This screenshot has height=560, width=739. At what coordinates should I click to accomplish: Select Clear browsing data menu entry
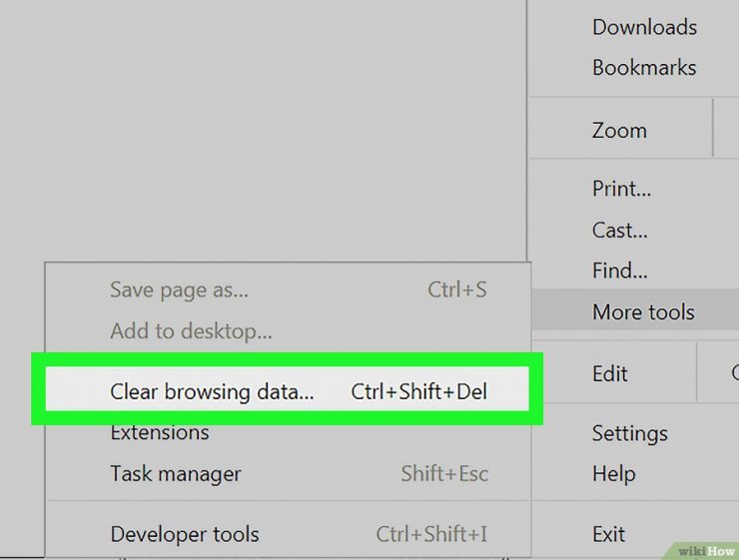click(287, 391)
